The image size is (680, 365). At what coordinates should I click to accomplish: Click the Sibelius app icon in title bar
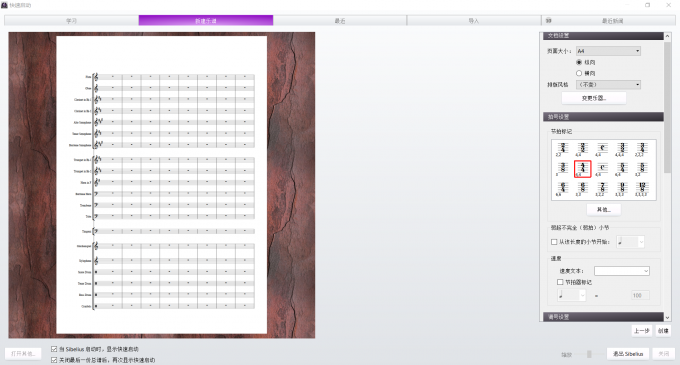[4, 5]
